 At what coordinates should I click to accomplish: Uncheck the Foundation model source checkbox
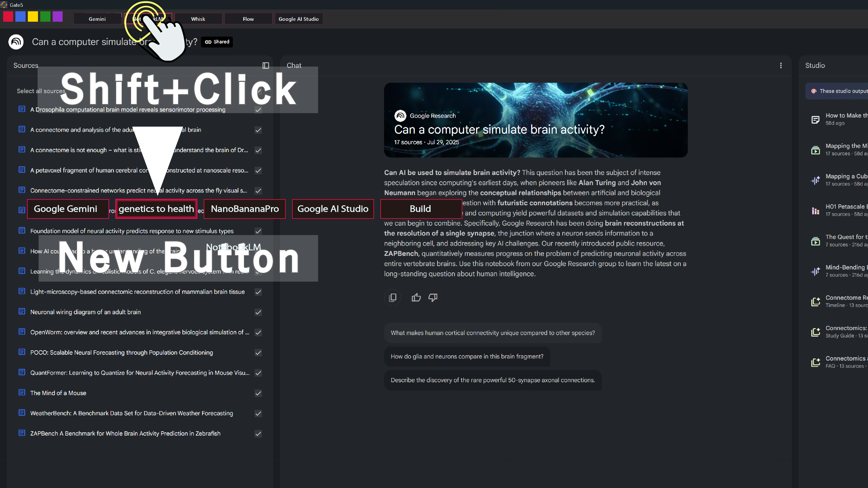click(x=258, y=231)
